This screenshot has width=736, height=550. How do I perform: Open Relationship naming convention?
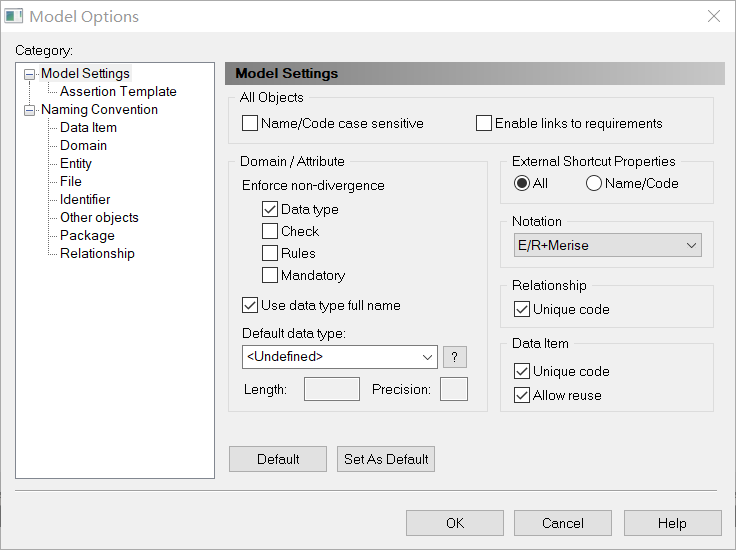tap(97, 253)
